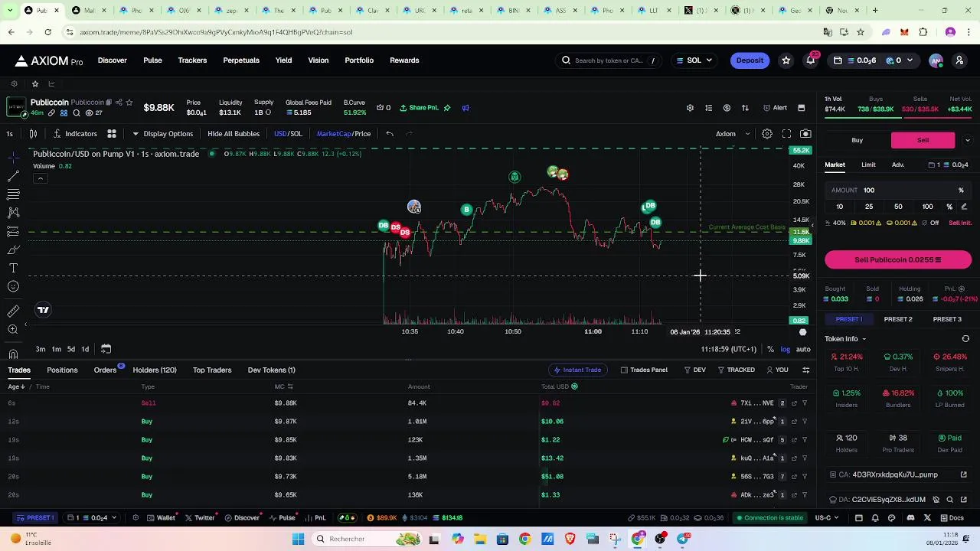The width and height of the screenshot is (980, 551).
Task: Favorite Publiccoin with the star icon
Action: [x=129, y=103]
